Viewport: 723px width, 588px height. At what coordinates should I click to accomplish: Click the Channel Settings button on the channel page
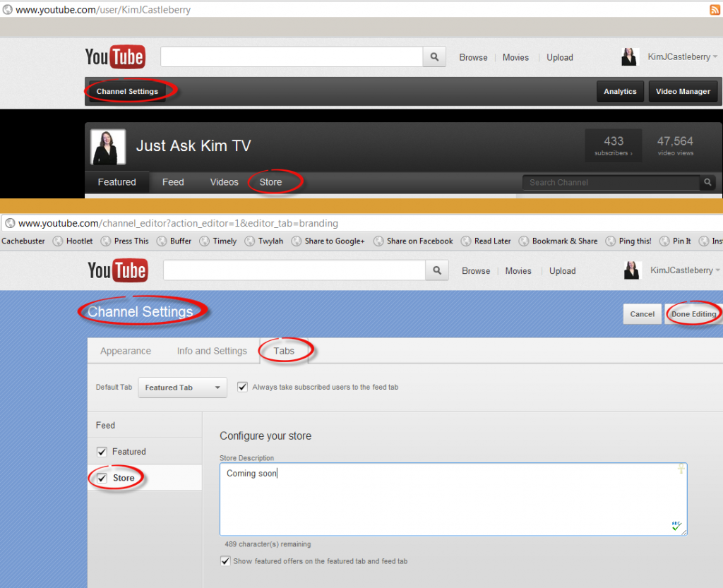coord(127,91)
